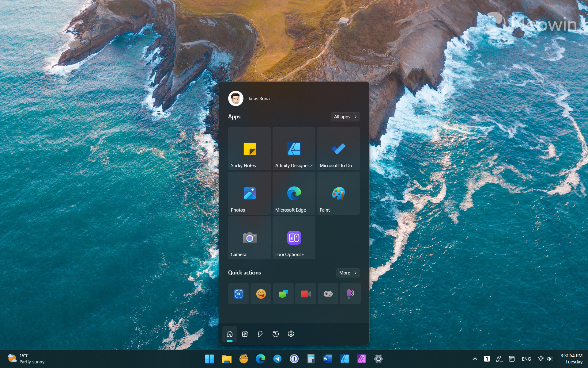The height and width of the screenshot is (368, 588).
Task: Click the Apps section heading
Action: coord(234,117)
